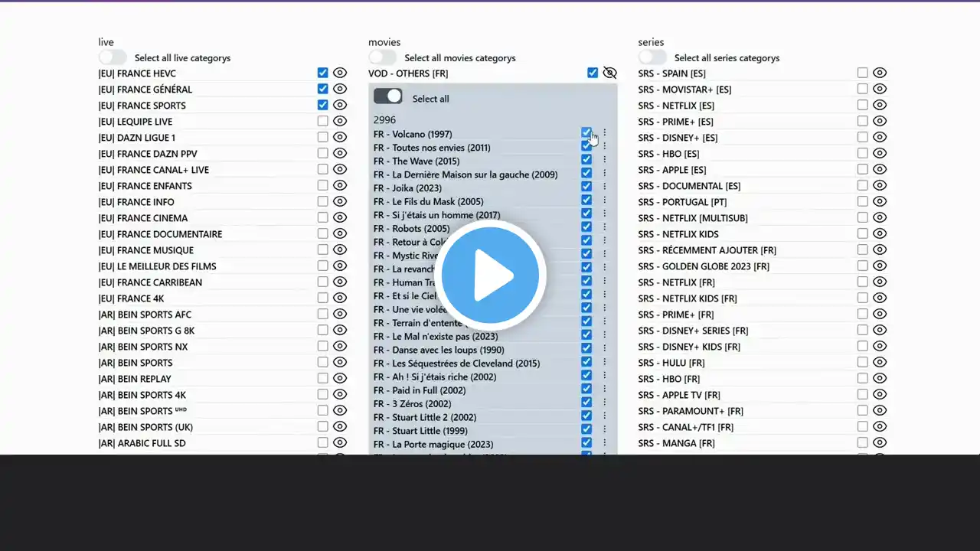Click eye icon for SRS - APPLE TV [FR]

(x=880, y=394)
